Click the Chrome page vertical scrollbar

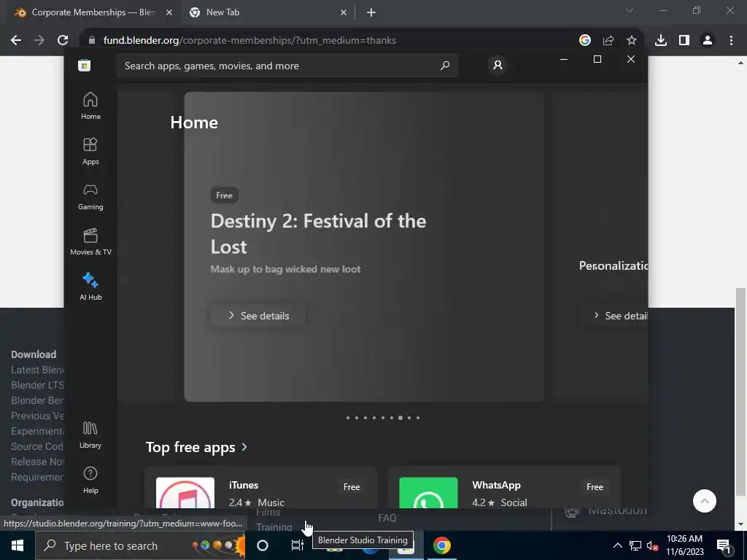click(740, 392)
